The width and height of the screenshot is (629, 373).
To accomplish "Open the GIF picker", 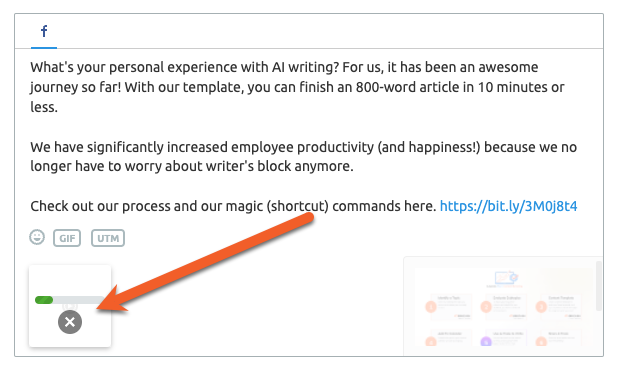I will [x=67, y=238].
